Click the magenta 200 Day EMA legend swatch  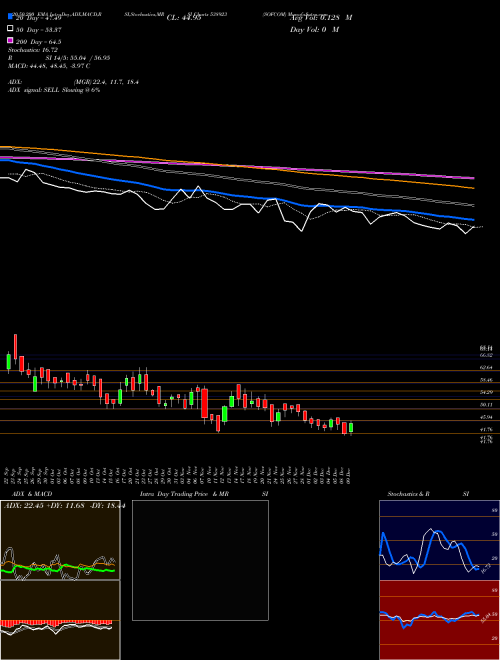pyautogui.click(x=10, y=40)
